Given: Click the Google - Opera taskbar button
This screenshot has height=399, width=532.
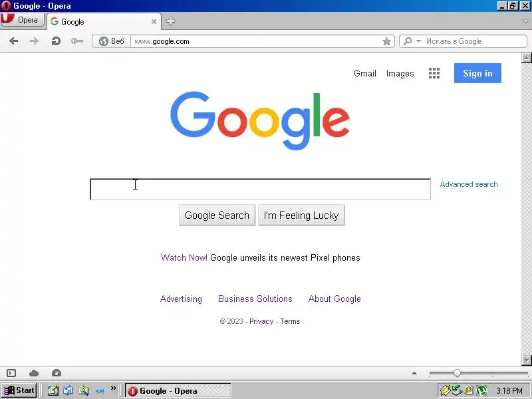Looking at the screenshot, I should coord(178,391).
